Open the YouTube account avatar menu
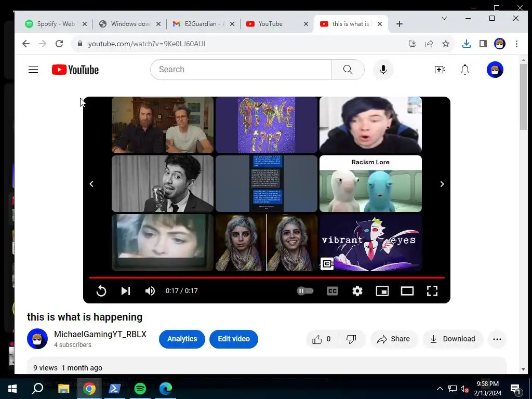The height and width of the screenshot is (399, 532). [495, 70]
